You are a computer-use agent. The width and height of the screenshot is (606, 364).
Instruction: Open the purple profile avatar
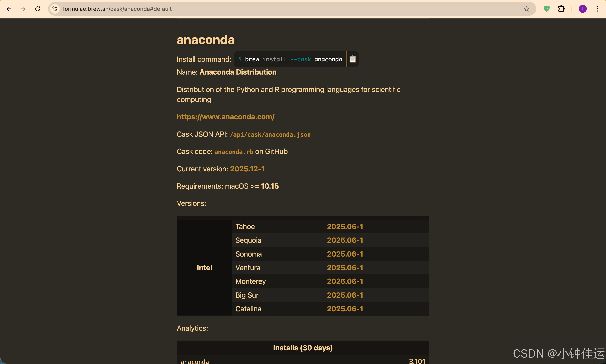[583, 9]
